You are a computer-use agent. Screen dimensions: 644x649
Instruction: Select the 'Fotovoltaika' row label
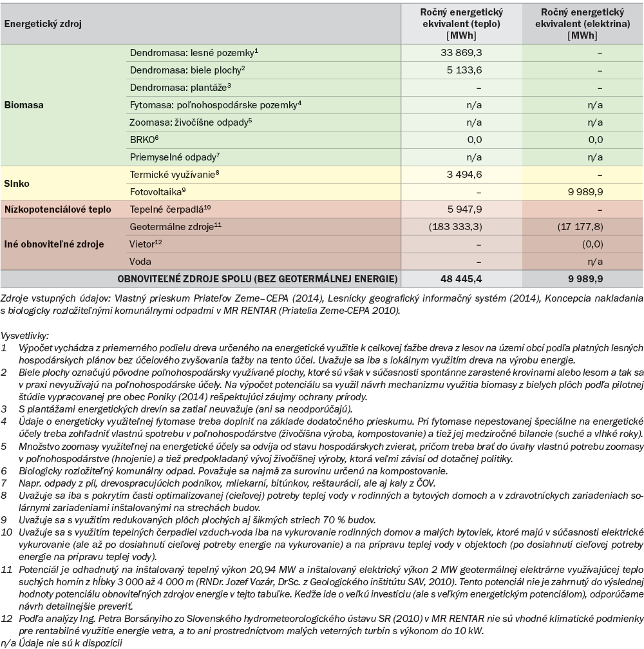[158, 191]
